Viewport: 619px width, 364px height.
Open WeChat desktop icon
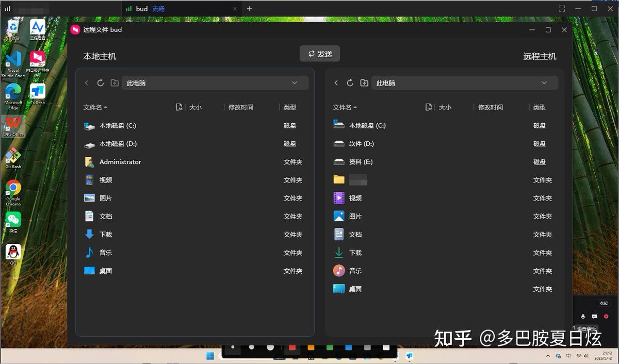pyautogui.click(x=13, y=222)
